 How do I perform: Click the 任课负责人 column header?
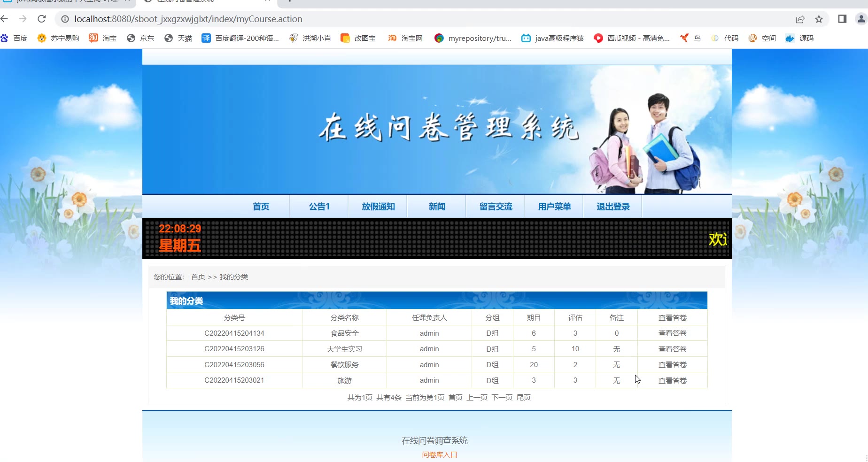429,318
